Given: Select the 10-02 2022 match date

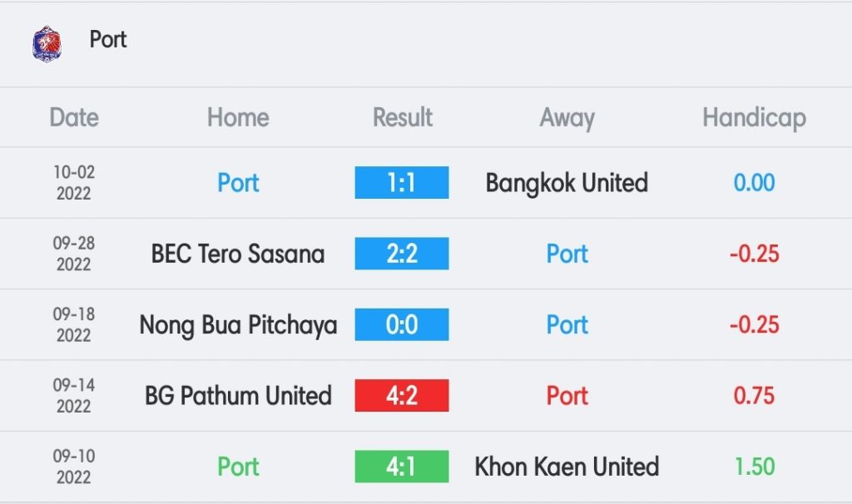Looking at the screenshot, I should click(x=74, y=182).
